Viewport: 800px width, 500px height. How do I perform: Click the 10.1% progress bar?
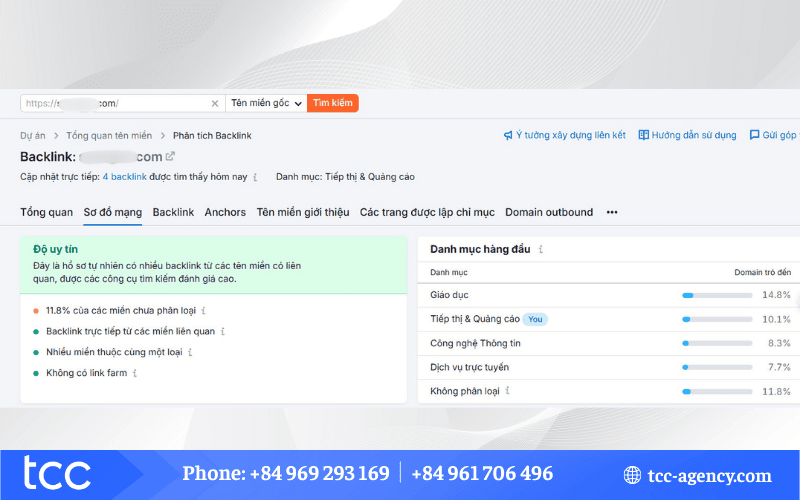[717, 319]
